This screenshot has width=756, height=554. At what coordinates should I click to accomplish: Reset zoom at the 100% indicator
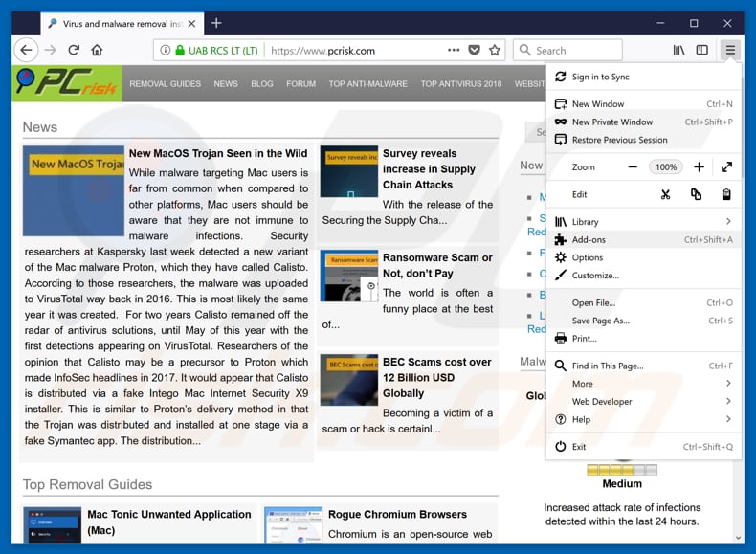click(x=666, y=167)
